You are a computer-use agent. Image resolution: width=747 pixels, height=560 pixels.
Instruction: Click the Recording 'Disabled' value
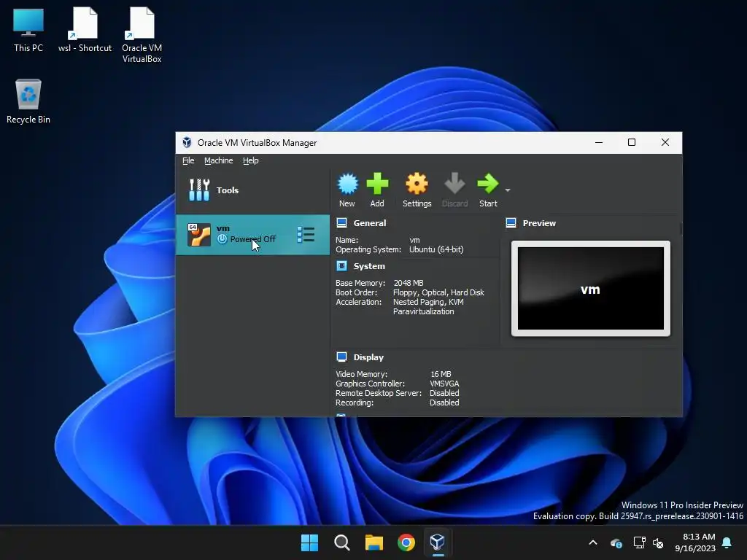[x=444, y=402]
